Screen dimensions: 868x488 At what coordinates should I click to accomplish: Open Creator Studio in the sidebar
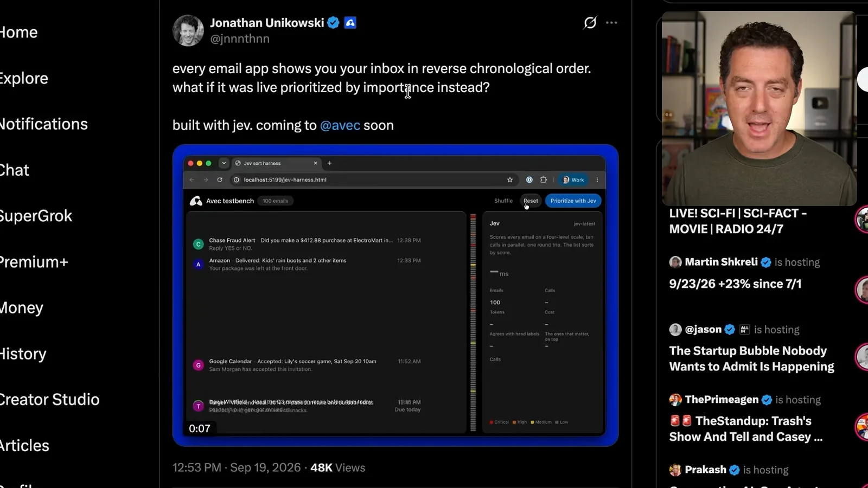tap(49, 400)
